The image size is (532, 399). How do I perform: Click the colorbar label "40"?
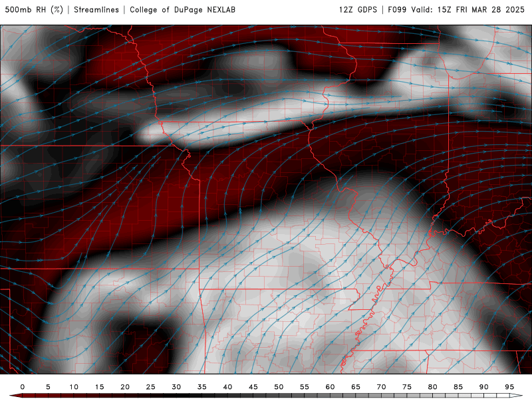pos(227,387)
